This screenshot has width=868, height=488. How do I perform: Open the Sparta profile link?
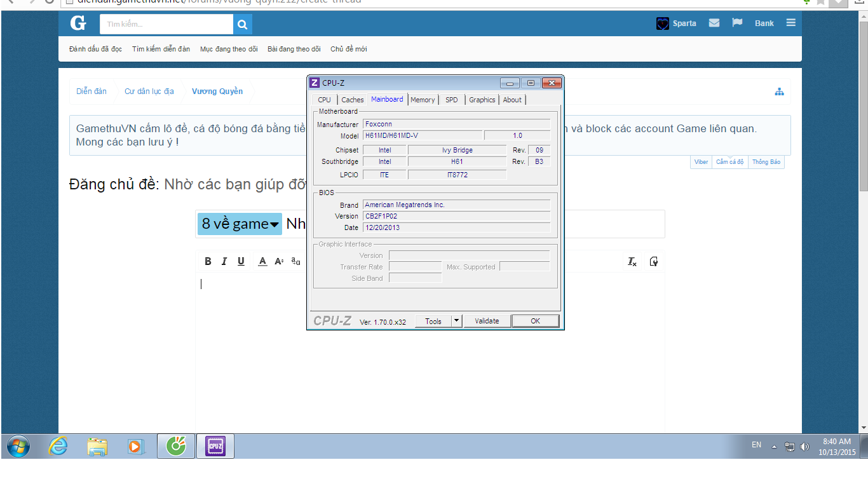[684, 24]
